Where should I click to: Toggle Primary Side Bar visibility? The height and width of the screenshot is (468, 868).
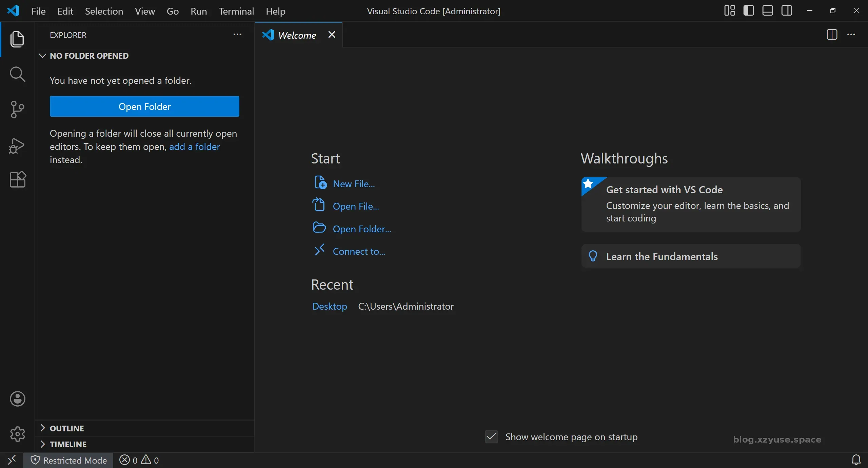tap(749, 11)
